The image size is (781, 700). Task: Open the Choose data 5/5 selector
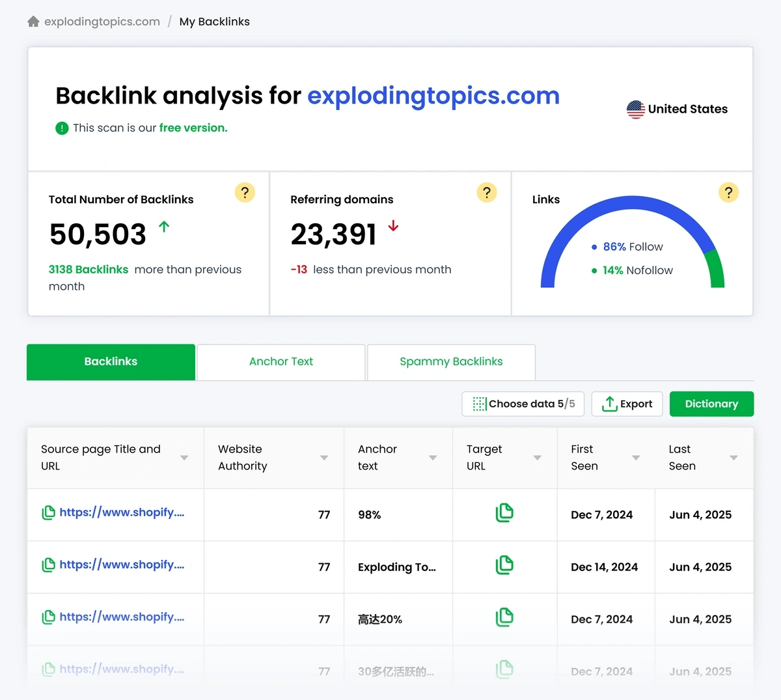pyautogui.click(x=523, y=404)
